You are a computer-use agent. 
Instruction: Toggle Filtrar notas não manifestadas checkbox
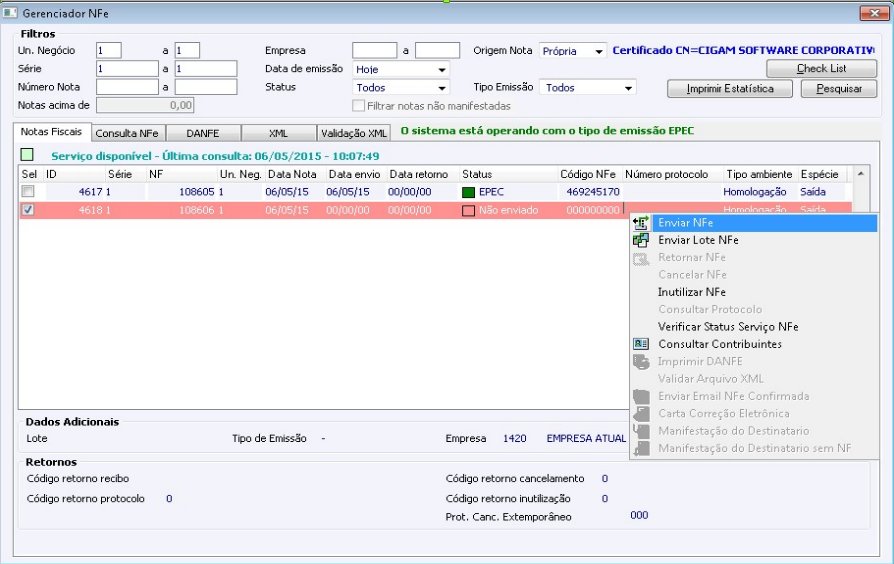358,106
